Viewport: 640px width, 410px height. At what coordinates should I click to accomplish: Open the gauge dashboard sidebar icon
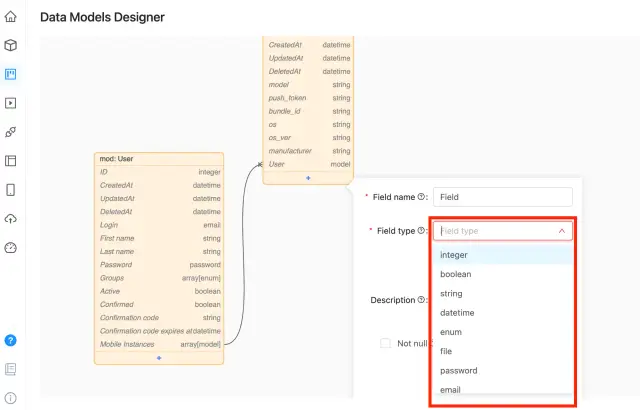click(x=11, y=247)
